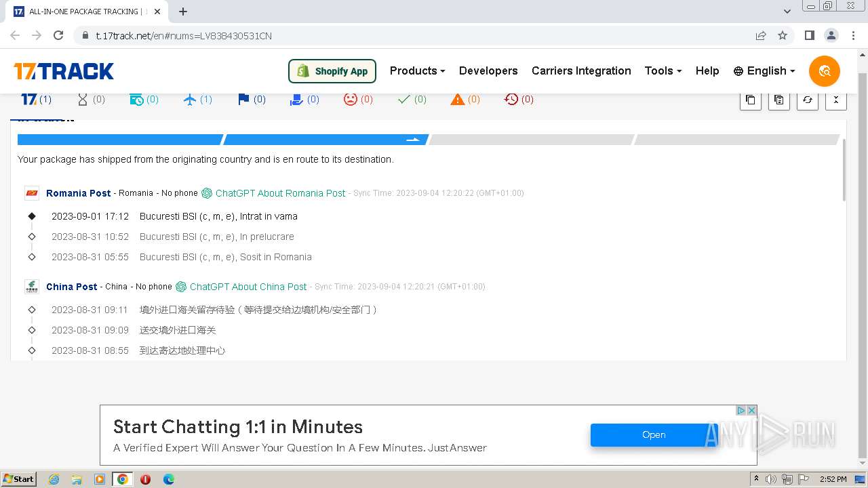Image resolution: width=868 pixels, height=488 pixels.
Task: Open Opera from the taskbar
Action: coord(145,479)
